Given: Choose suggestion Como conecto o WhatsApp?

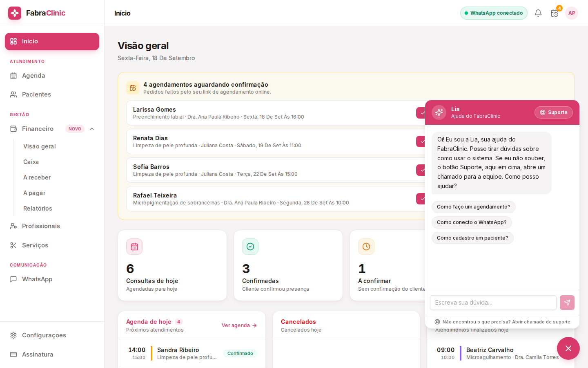Looking at the screenshot, I should point(472,222).
